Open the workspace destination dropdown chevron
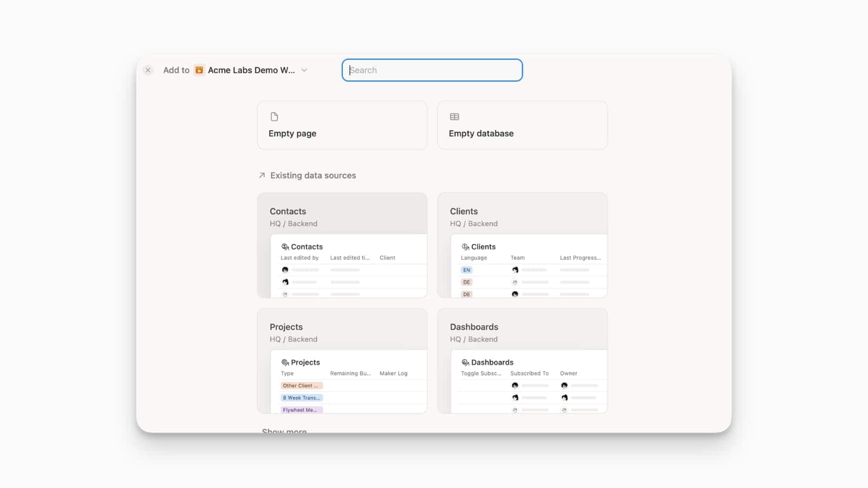This screenshot has width=868, height=488. click(304, 70)
